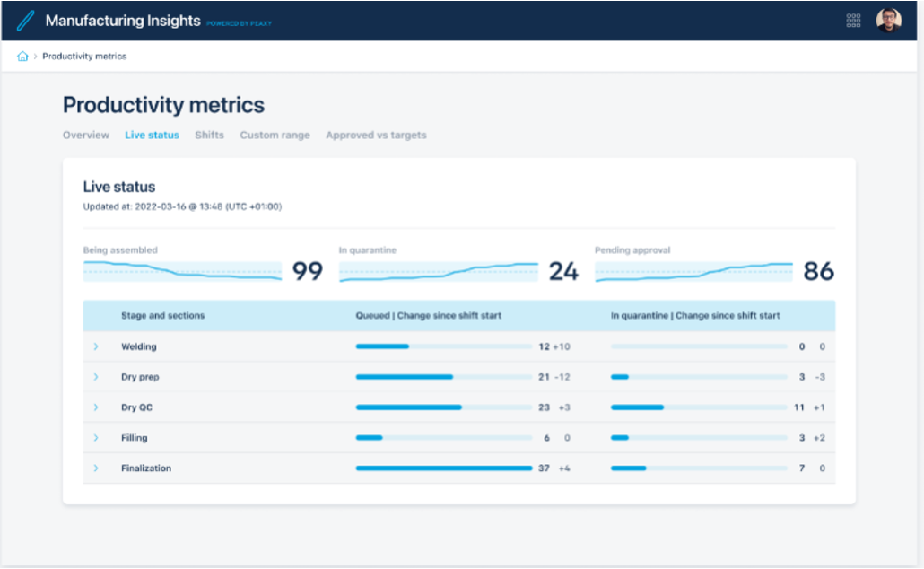Click the Finalization queued progress bar
Image resolution: width=924 pixels, height=569 pixels.
pyautogui.click(x=444, y=468)
